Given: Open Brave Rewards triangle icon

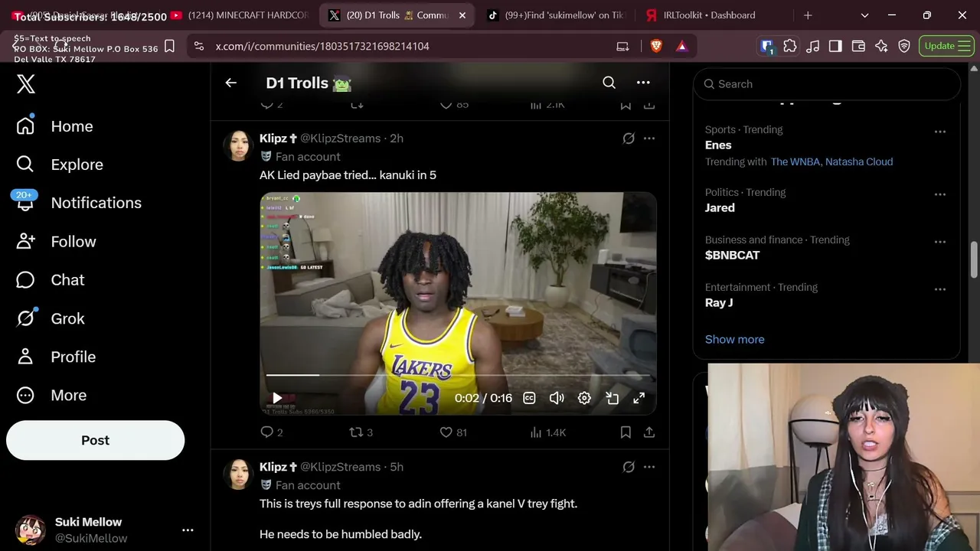Looking at the screenshot, I should coord(681,46).
